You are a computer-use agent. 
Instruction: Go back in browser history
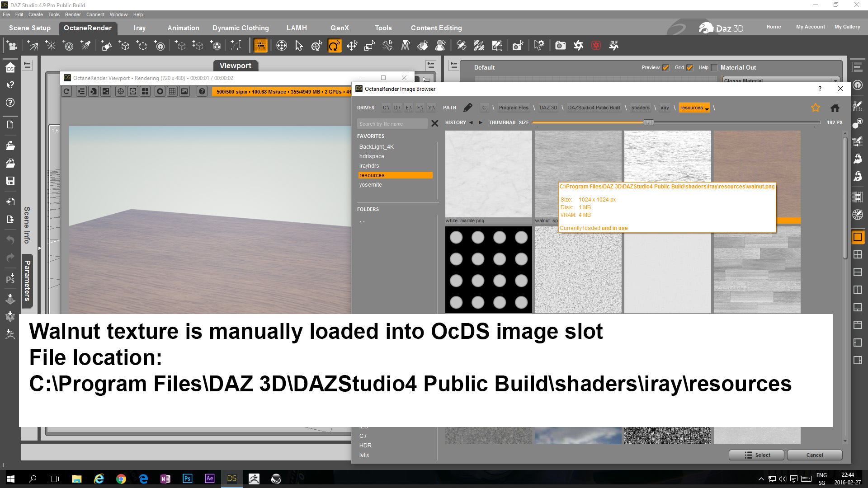coord(471,122)
